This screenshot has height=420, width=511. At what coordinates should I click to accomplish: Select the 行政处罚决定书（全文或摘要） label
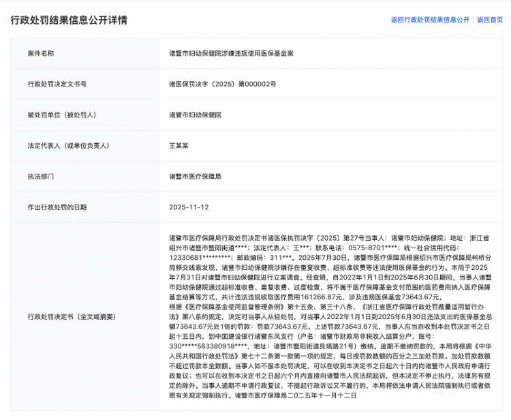[x=72, y=317]
